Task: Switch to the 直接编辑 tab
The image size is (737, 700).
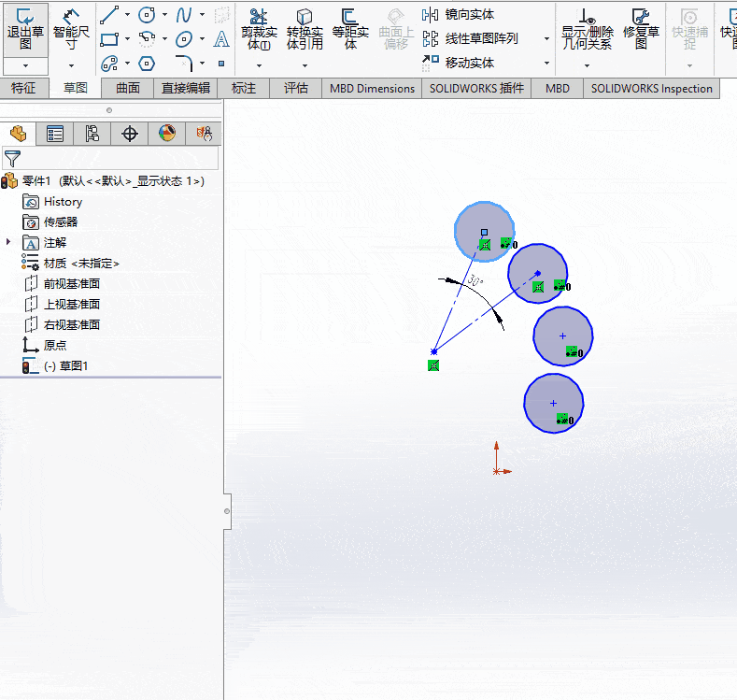Action: (x=186, y=89)
